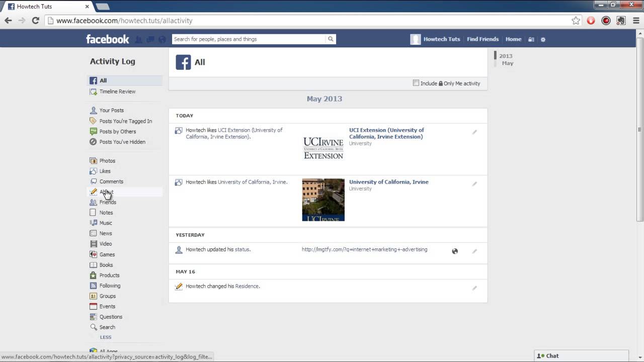The height and width of the screenshot is (362, 644).
Task: Click Howtech Tuts profile name link
Action: (442, 39)
